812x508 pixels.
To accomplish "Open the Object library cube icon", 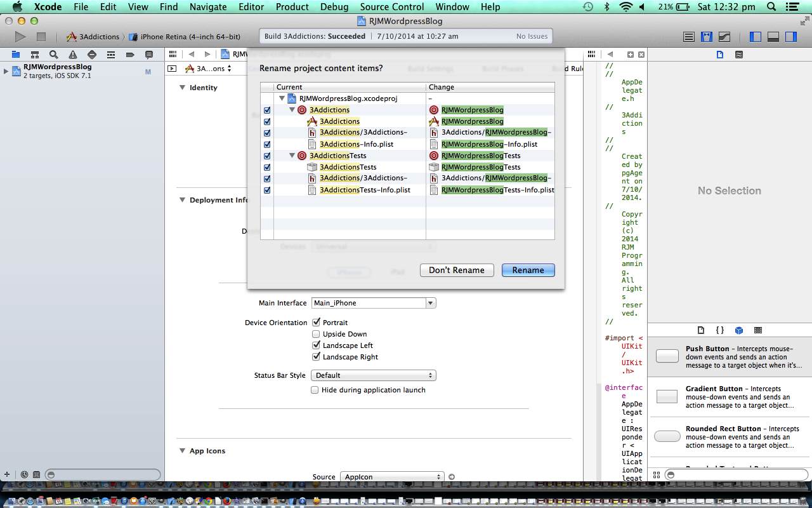I will [739, 330].
